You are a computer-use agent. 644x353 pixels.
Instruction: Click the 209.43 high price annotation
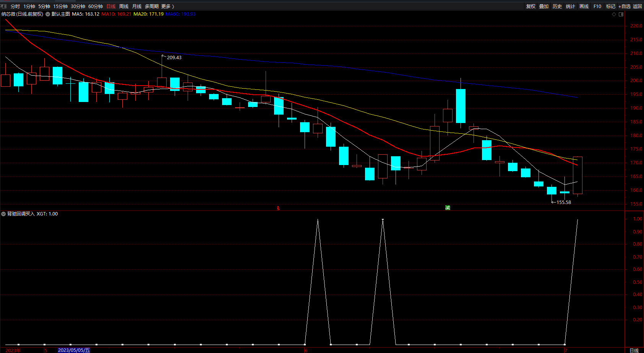click(174, 58)
